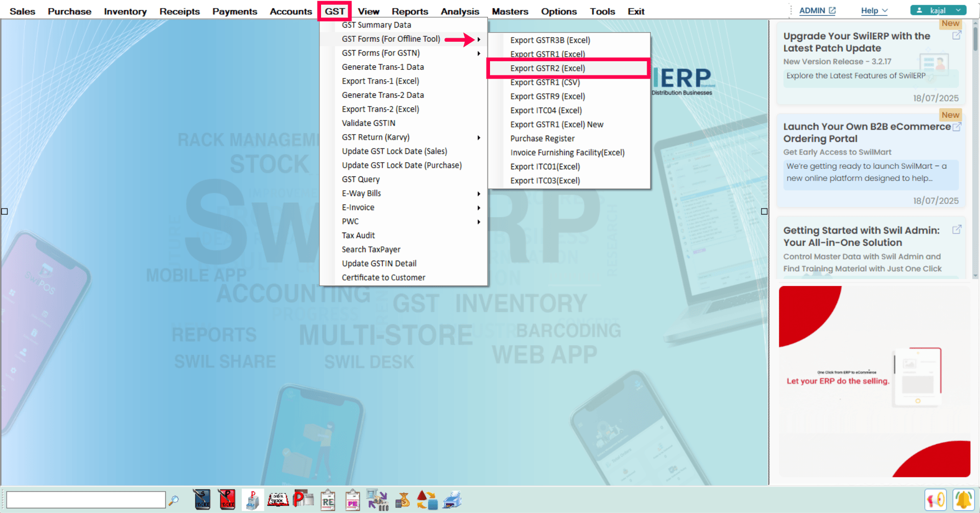Expand the Help dropdown
This screenshot has width=980, height=513.
pos(874,11)
